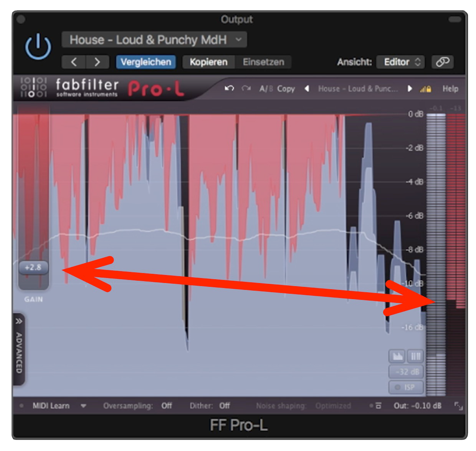This screenshot has width=476, height=451.
Task: Click the -0.1 peak readout above meter
Action: pos(436,109)
